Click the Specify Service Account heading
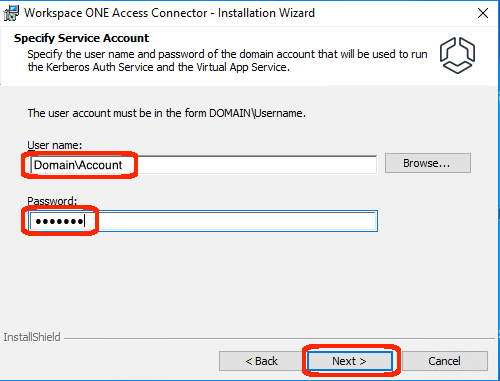500x381 pixels. [82, 38]
